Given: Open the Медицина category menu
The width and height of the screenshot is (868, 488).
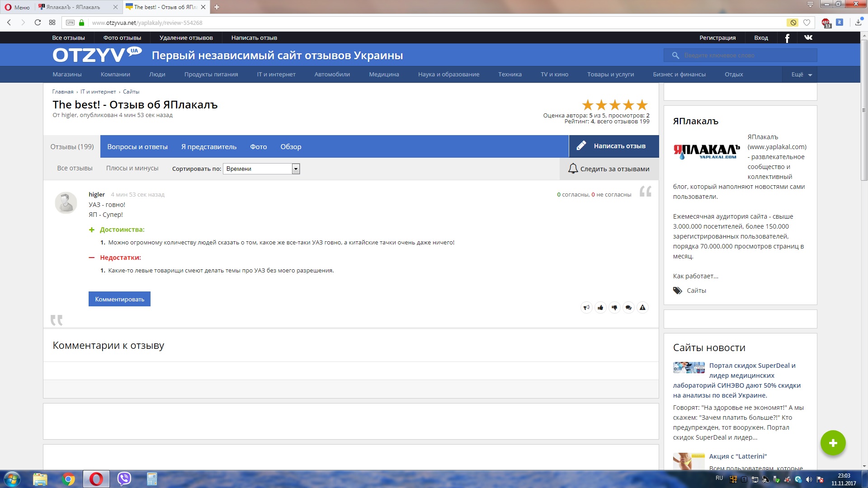Looking at the screenshot, I should [x=384, y=75].
